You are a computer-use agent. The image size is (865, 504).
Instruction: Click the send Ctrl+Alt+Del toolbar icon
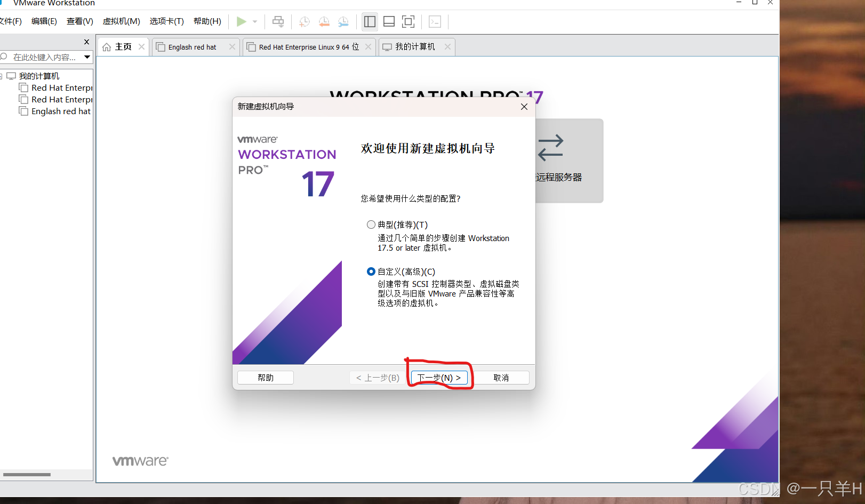pyautogui.click(x=278, y=21)
